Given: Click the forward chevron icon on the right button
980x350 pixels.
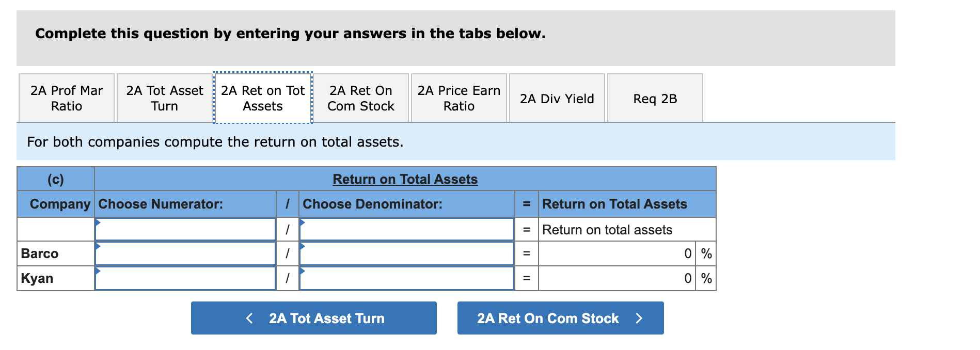Looking at the screenshot, I should [x=640, y=318].
